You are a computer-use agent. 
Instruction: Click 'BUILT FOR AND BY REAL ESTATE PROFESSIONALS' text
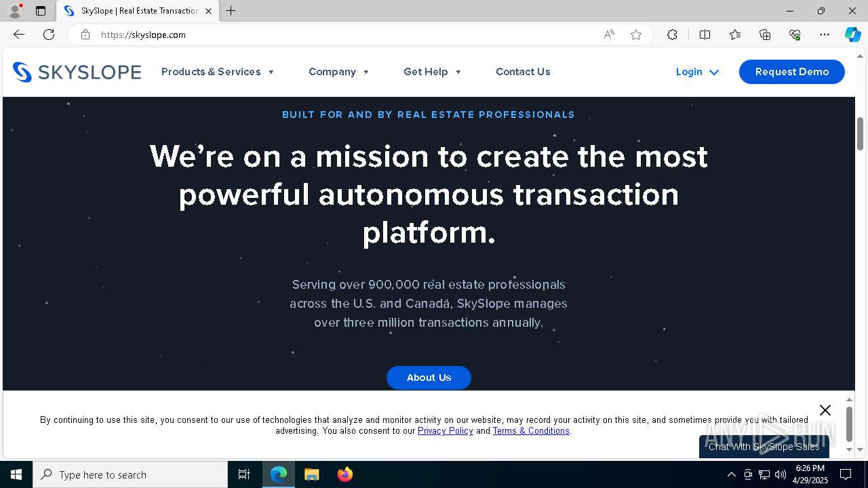point(429,115)
